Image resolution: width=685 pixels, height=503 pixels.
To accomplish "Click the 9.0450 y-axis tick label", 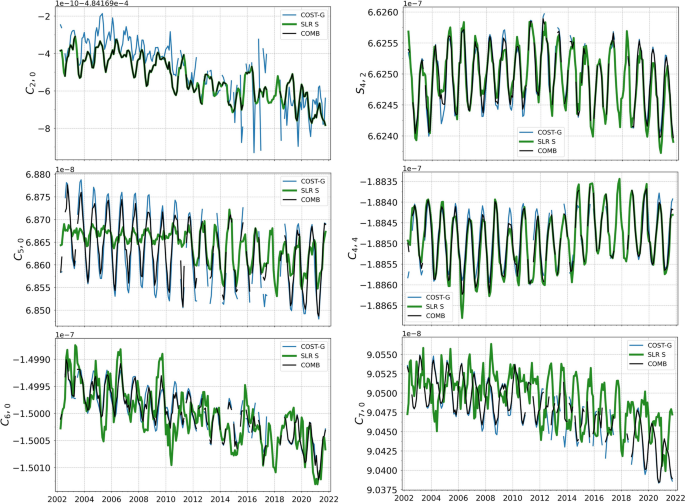I will (x=383, y=432).
